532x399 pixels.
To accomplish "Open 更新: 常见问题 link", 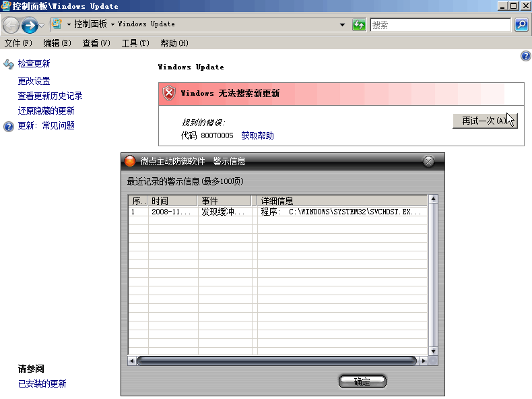I will point(46,125).
